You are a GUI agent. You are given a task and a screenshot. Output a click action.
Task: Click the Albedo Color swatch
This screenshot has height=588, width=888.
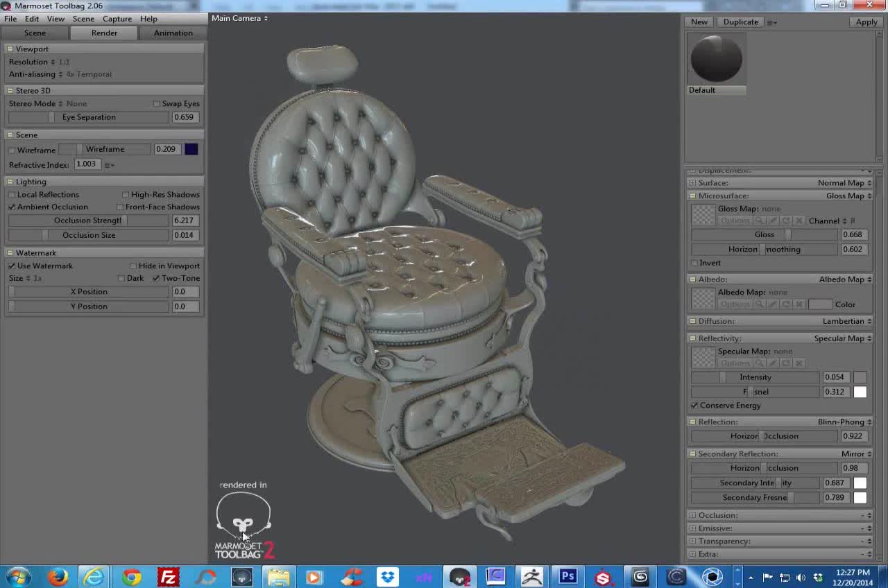[820, 304]
